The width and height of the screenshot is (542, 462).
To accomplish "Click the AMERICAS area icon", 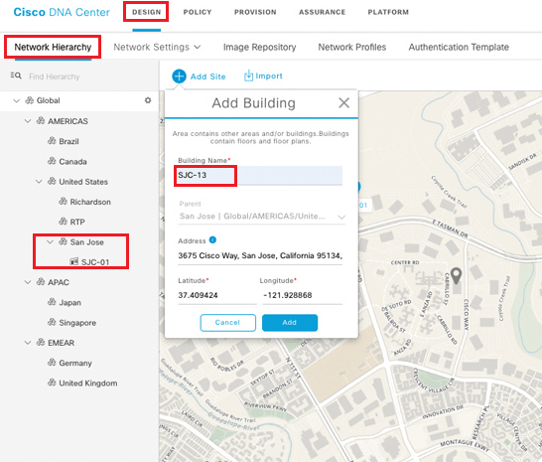I will (40, 121).
